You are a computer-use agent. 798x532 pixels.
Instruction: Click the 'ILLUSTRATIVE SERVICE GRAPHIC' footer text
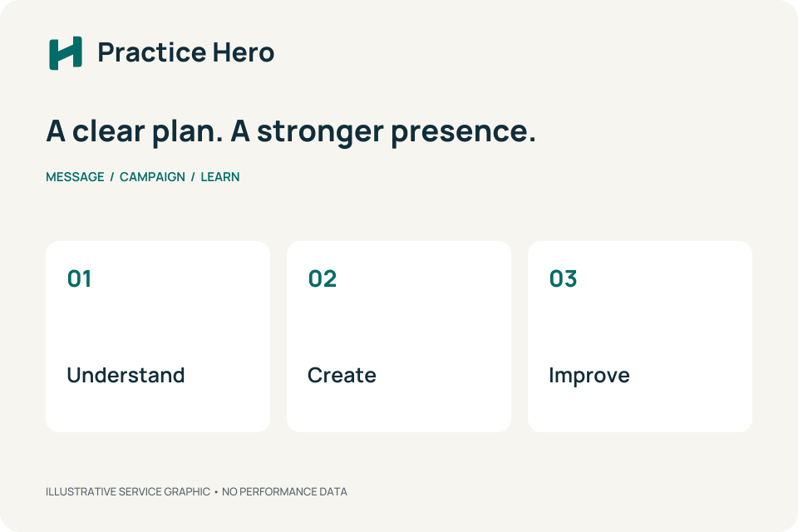[x=128, y=492]
